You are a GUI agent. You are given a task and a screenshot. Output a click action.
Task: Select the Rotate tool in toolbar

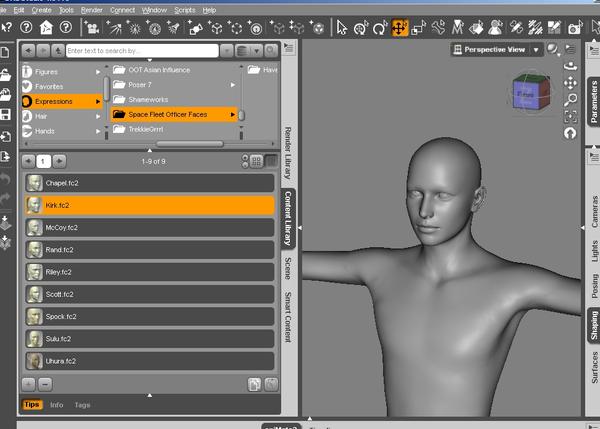380,28
